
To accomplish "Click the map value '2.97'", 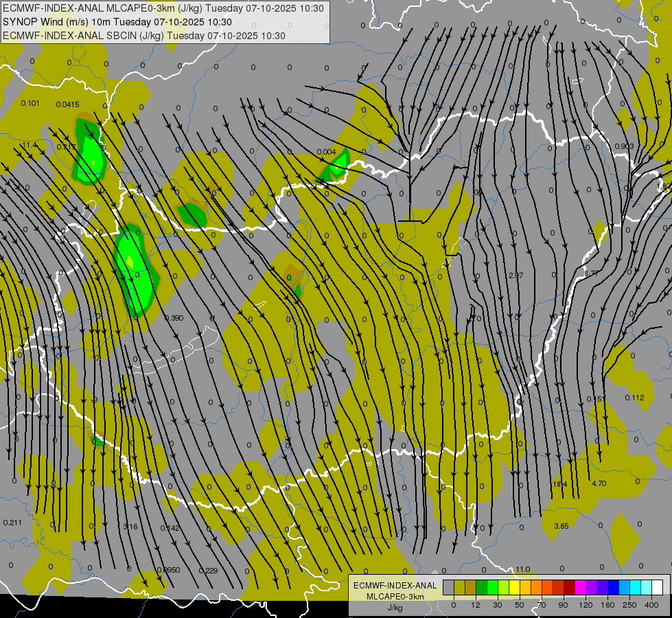I will pos(515,275).
